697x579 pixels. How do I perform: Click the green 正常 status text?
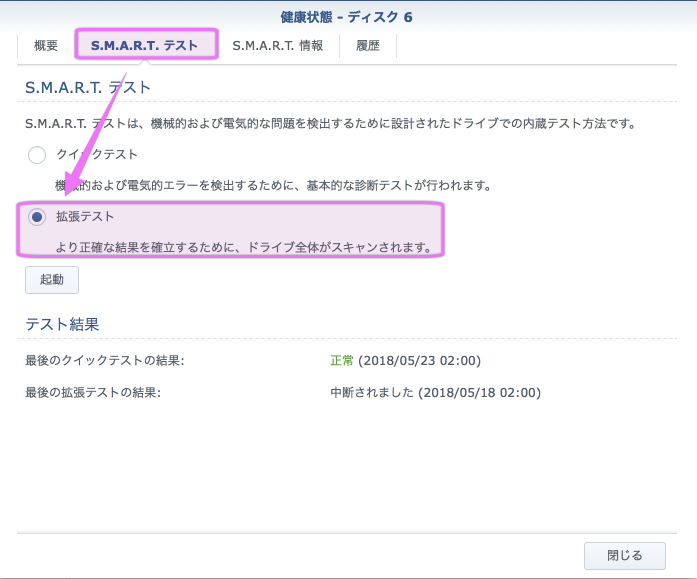tap(342, 360)
